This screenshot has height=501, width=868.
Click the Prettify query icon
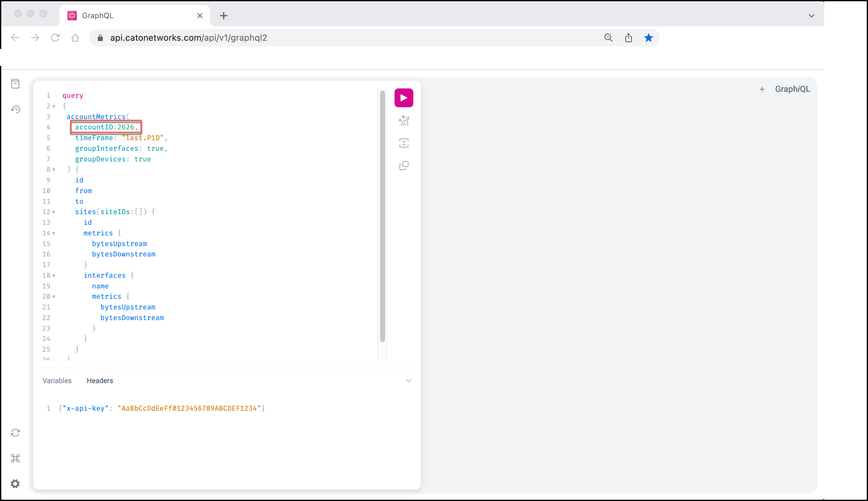pos(404,121)
